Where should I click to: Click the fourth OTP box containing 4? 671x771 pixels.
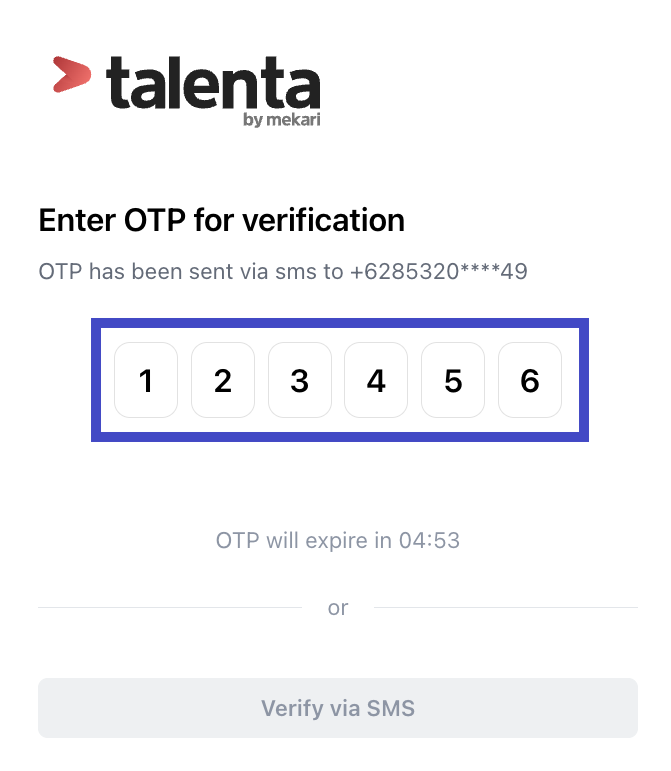click(376, 380)
